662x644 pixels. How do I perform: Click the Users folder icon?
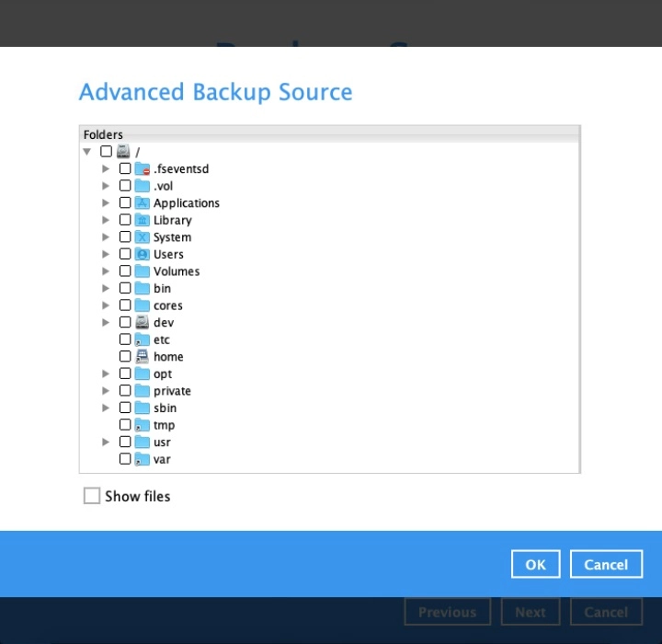point(143,254)
